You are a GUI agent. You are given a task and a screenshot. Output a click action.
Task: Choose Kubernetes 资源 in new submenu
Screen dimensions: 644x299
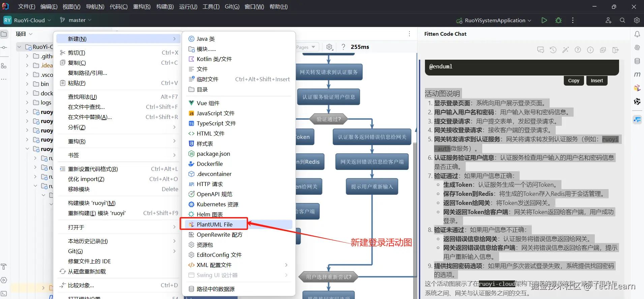[238, 204]
